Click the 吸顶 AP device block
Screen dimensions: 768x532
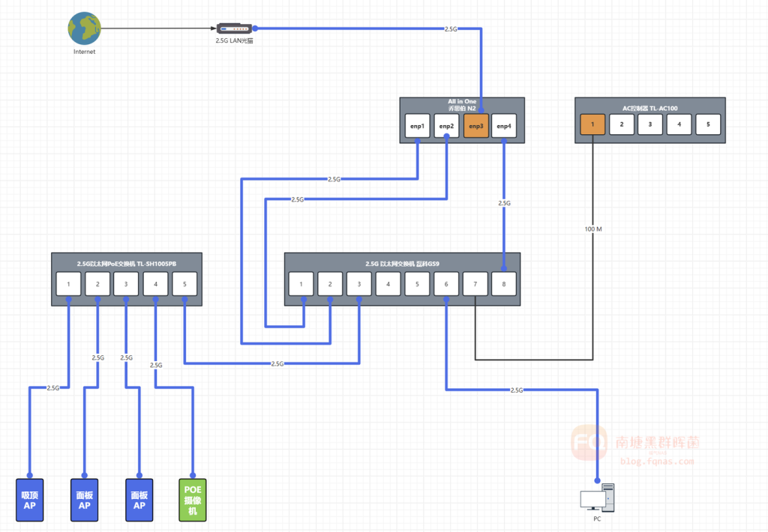pyautogui.click(x=30, y=500)
